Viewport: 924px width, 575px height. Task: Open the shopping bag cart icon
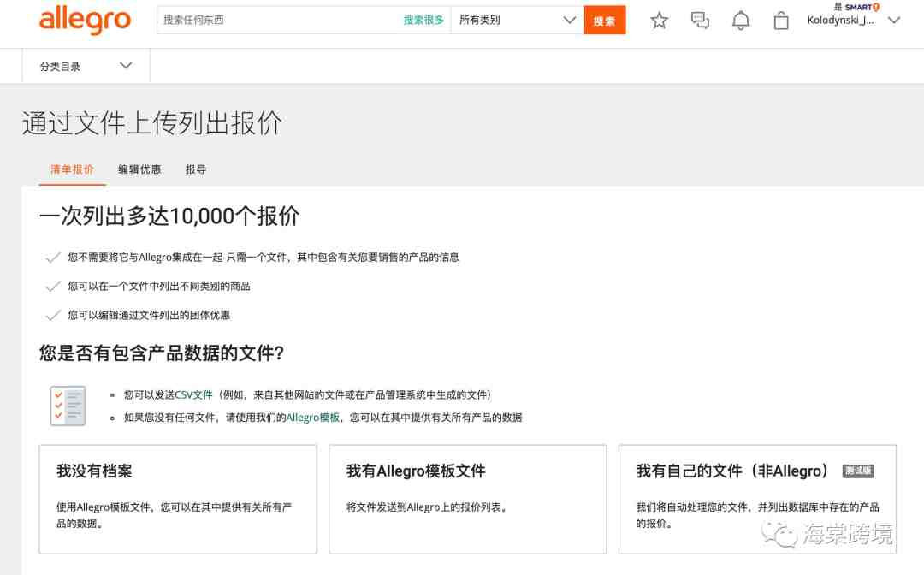tap(781, 21)
